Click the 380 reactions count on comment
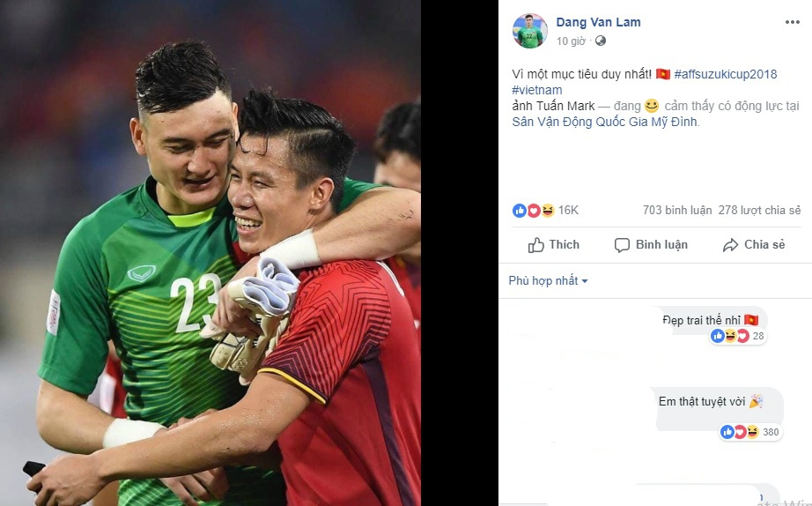The width and height of the screenshot is (812, 506). tap(771, 432)
